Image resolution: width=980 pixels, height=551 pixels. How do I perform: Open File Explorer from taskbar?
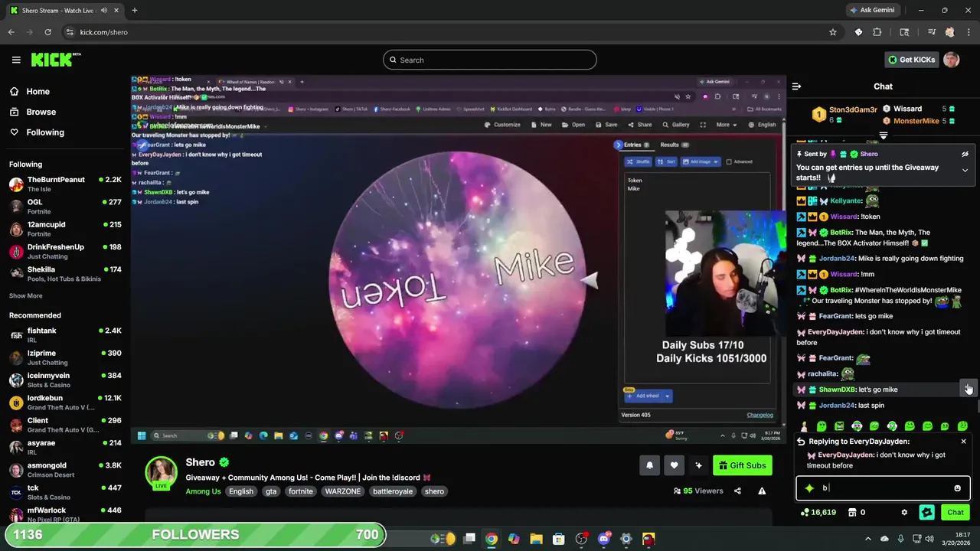[x=536, y=539]
